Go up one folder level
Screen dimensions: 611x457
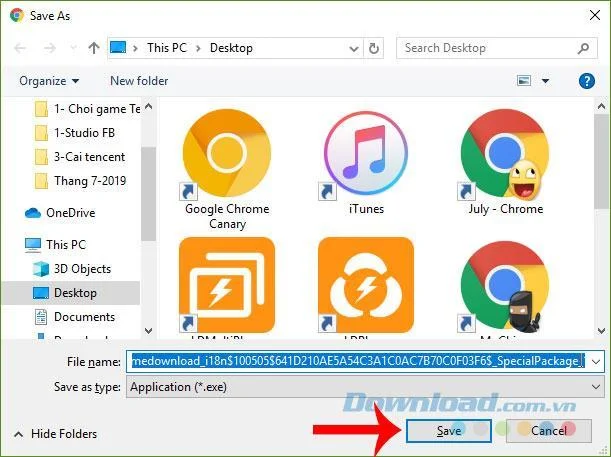94,48
